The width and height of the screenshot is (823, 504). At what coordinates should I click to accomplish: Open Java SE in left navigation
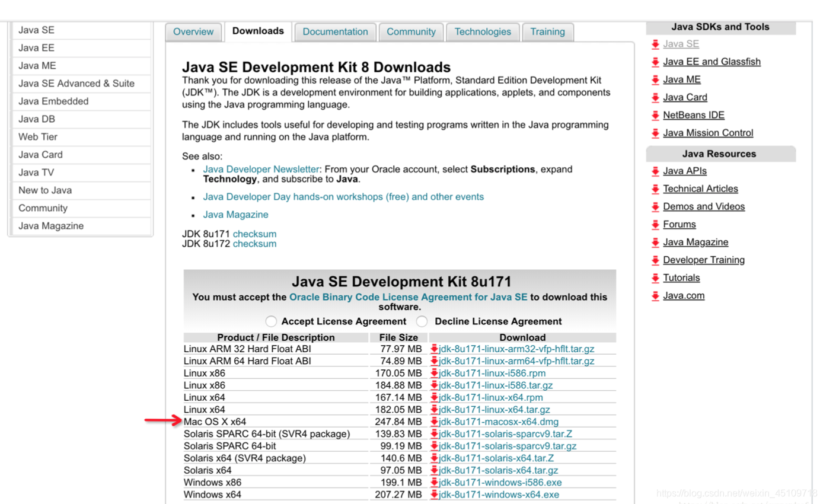82,30
